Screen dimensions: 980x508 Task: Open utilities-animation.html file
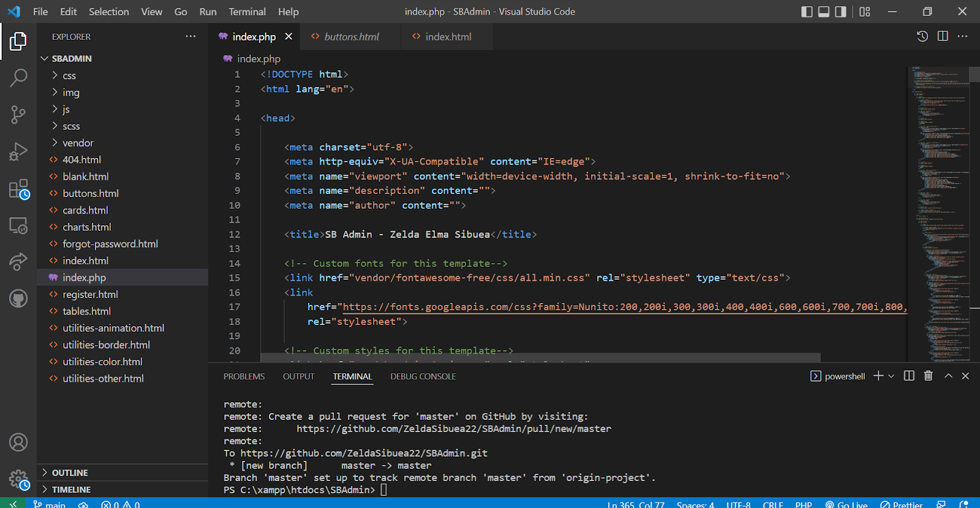click(x=123, y=328)
